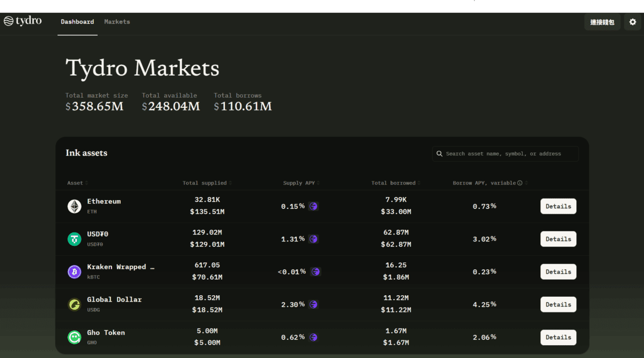The image size is (644, 358).
Task: Click the Kraken Wrapped kBTC icon
Action: (74, 272)
